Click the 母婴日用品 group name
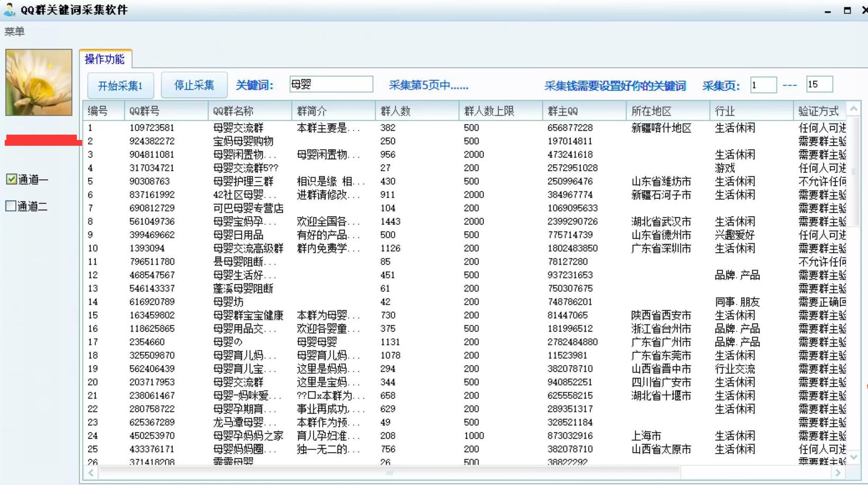 pos(238,235)
